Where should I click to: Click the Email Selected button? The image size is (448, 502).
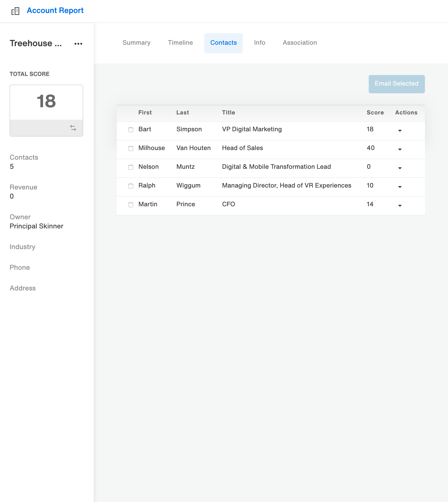[x=396, y=84]
